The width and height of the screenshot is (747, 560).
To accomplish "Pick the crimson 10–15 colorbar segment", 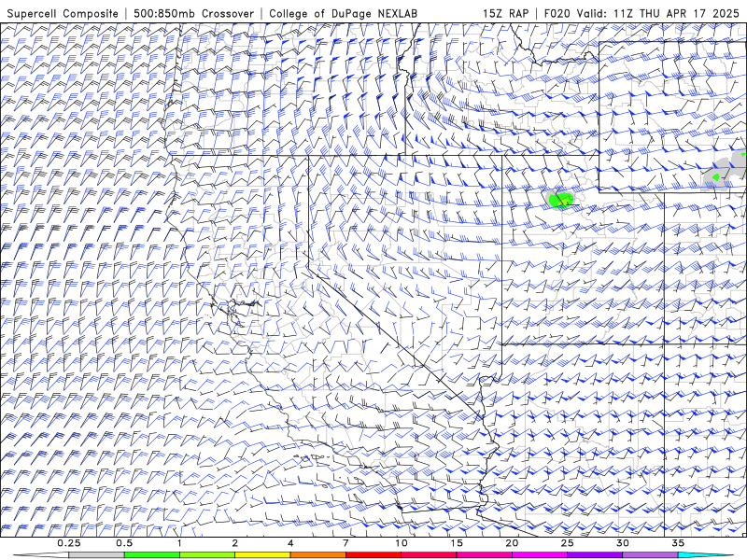I will pos(429,555).
